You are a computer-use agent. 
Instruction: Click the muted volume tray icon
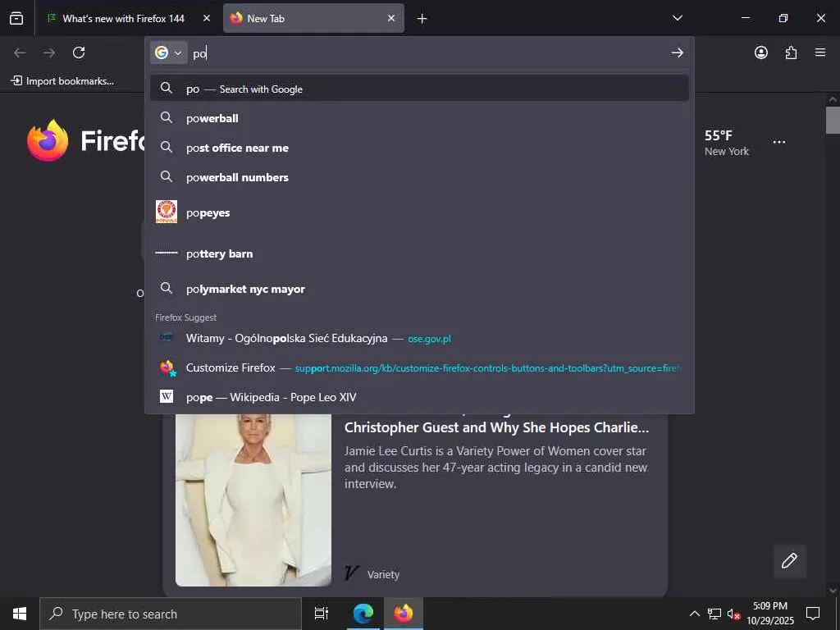point(734,614)
